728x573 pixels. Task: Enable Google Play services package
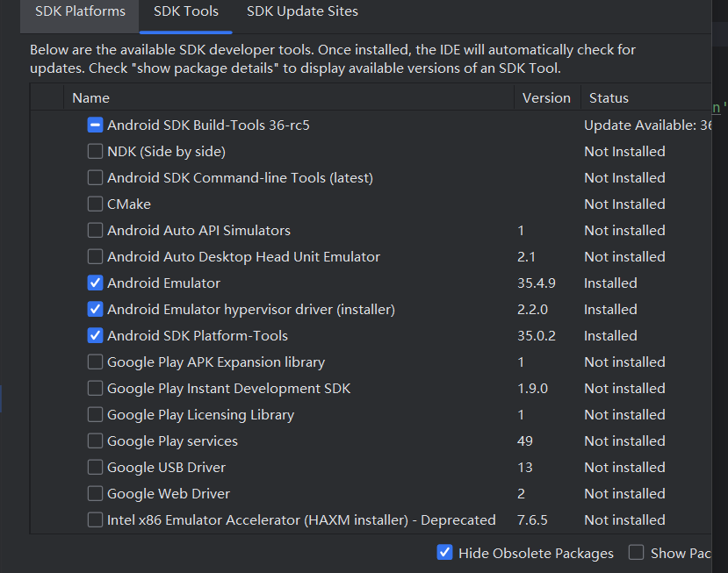[x=96, y=441]
